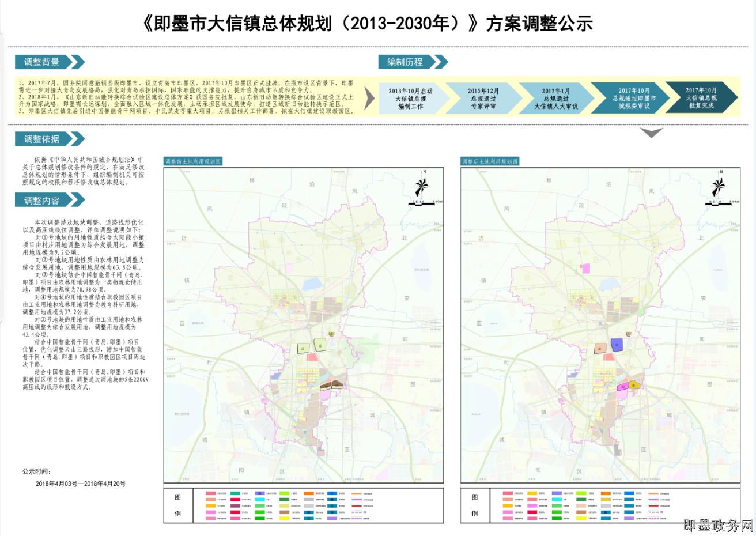Click the 公示时间 label
The image size is (756, 536).
tap(37, 471)
